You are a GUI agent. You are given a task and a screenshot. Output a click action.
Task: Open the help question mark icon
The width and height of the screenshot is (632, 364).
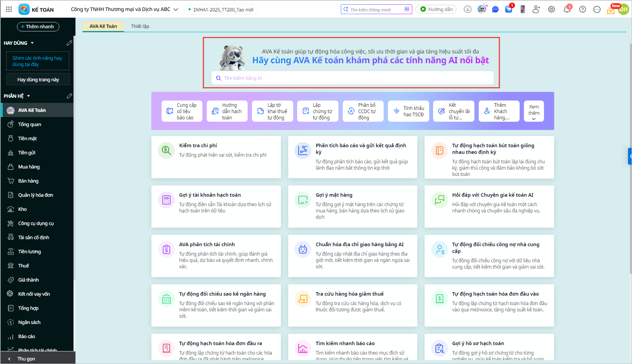582,9
